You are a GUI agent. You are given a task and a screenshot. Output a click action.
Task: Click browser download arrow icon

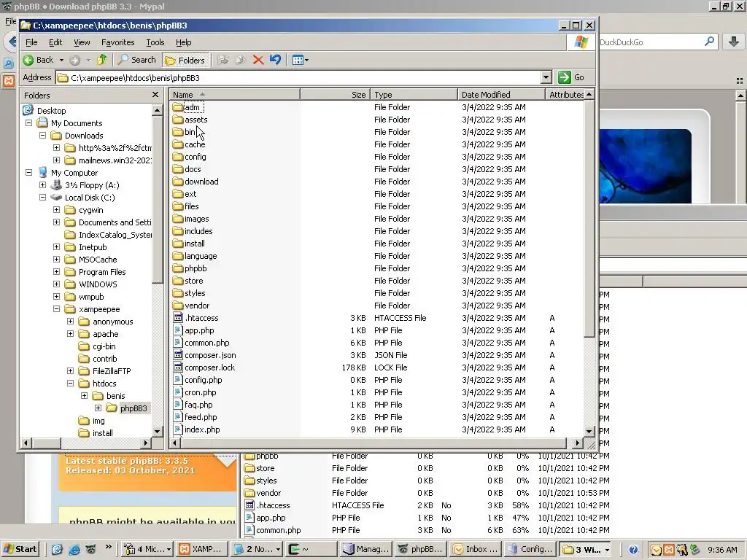tap(734, 42)
